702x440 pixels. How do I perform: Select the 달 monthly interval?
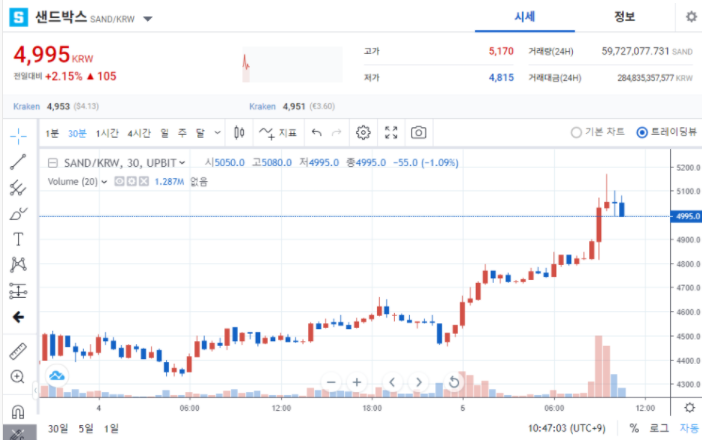200,133
